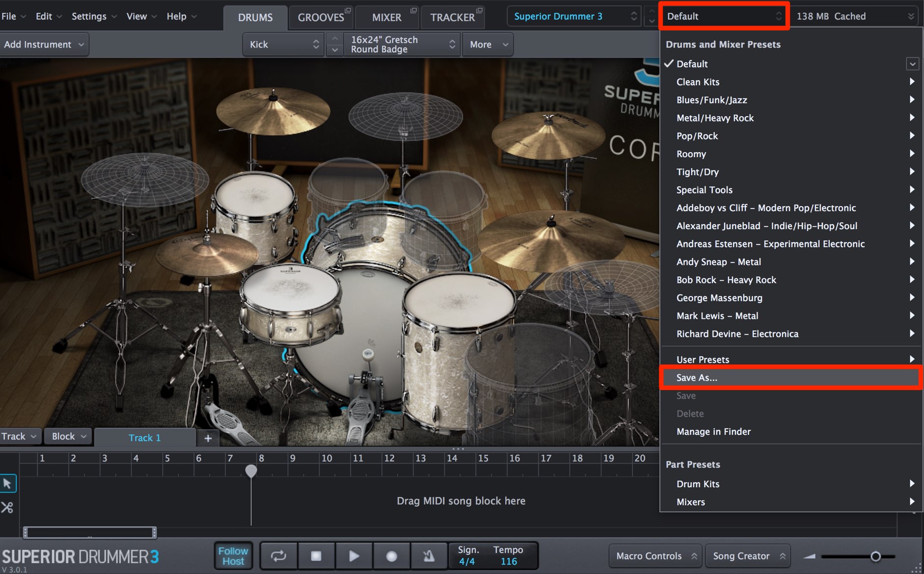This screenshot has height=574, width=924.
Task: Open the Help menu
Action: click(x=181, y=16)
